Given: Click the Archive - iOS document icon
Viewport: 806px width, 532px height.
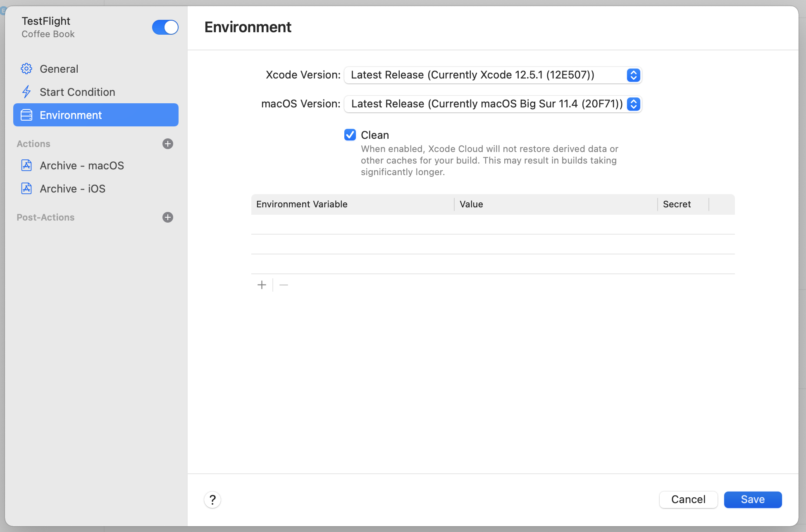Looking at the screenshot, I should 26,188.
